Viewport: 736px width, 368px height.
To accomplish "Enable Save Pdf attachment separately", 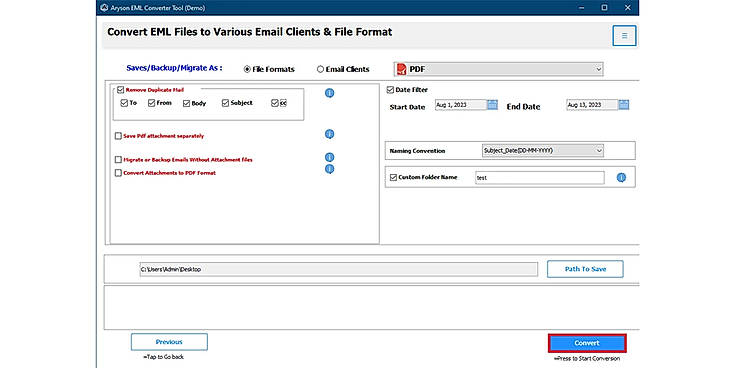I will [118, 136].
